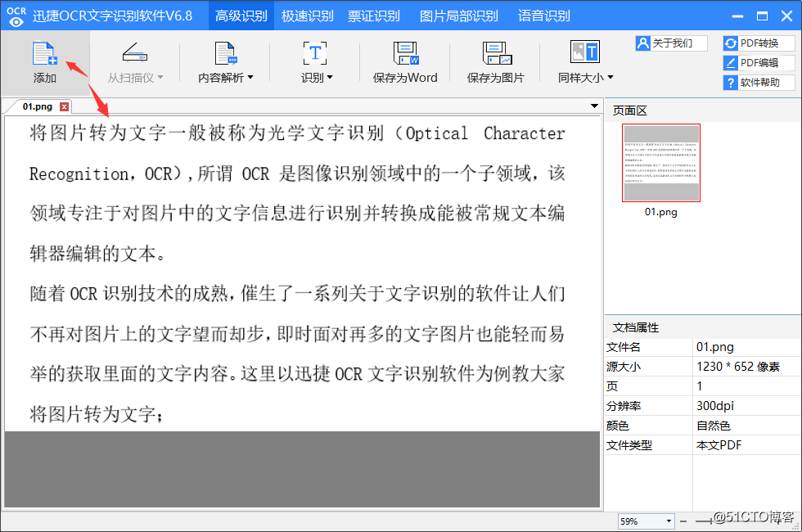
Task: Expand the 从扫描仪 dropdown arrow
Action: pos(160,77)
